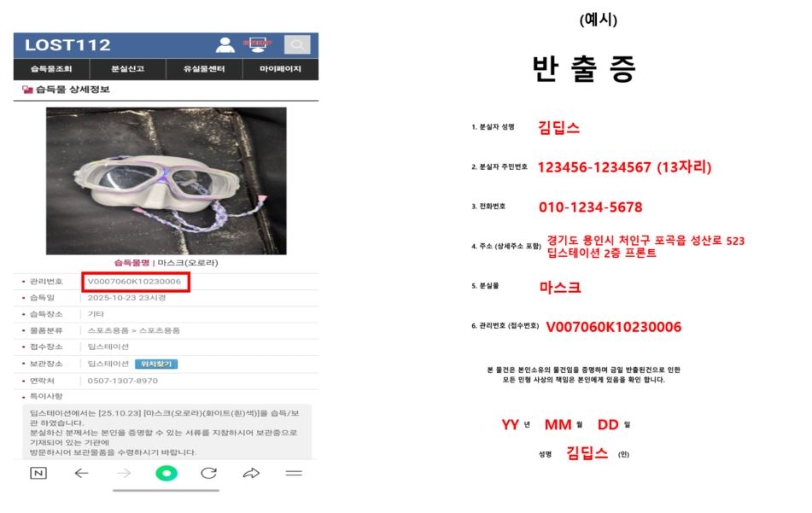Click the diving mask photo
Screen dimensions: 812x513
(166, 181)
